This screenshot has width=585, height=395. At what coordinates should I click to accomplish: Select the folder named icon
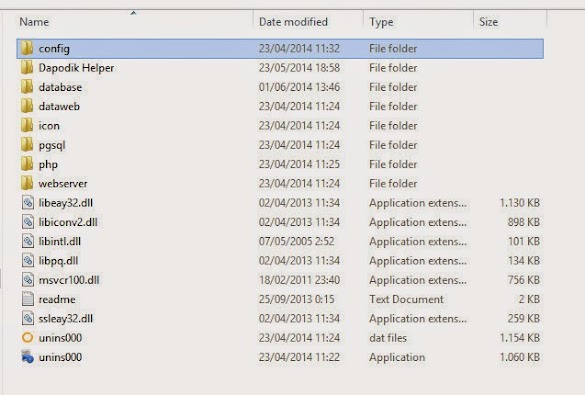pos(49,126)
